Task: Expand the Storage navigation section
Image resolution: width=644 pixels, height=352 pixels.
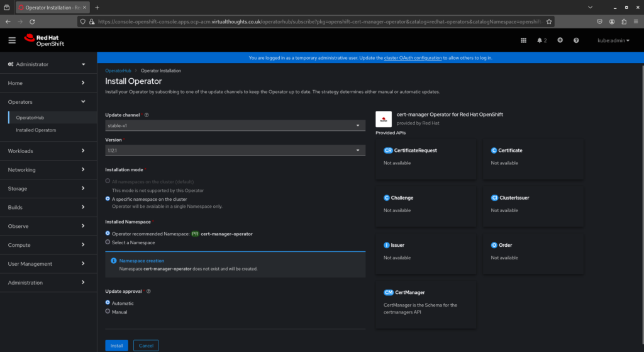Action: (48, 189)
